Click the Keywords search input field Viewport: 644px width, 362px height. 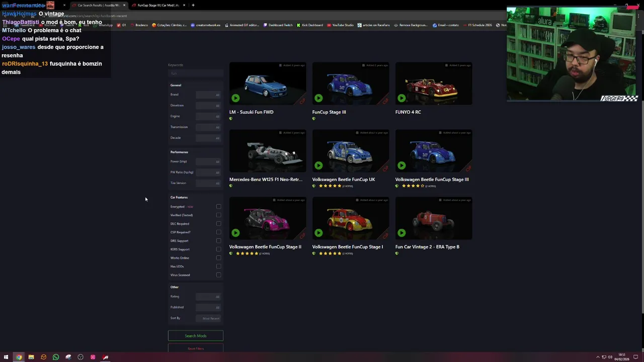coord(195,73)
